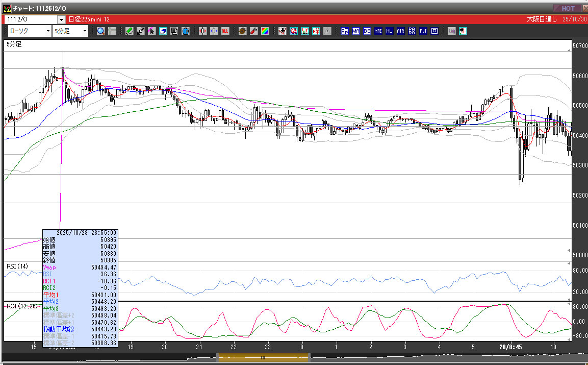Click the eraser icon in toolbar

coord(163,31)
